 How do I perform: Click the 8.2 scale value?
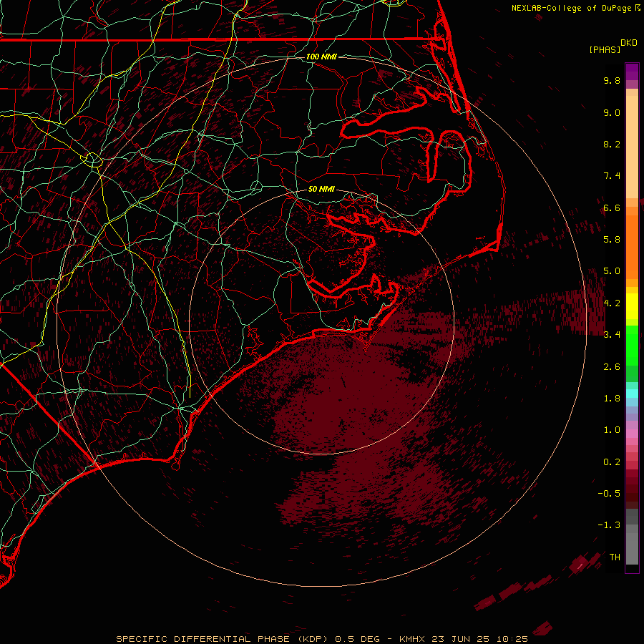coord(612,144)
